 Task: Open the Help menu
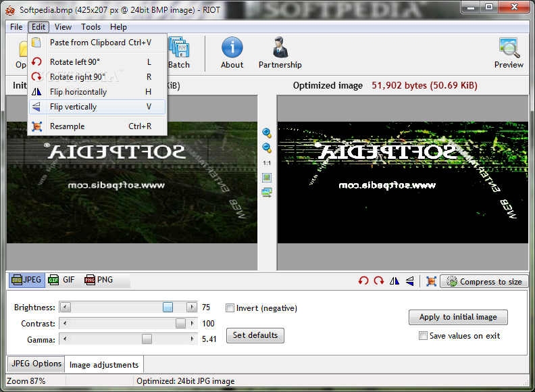(x=118, y=27)
